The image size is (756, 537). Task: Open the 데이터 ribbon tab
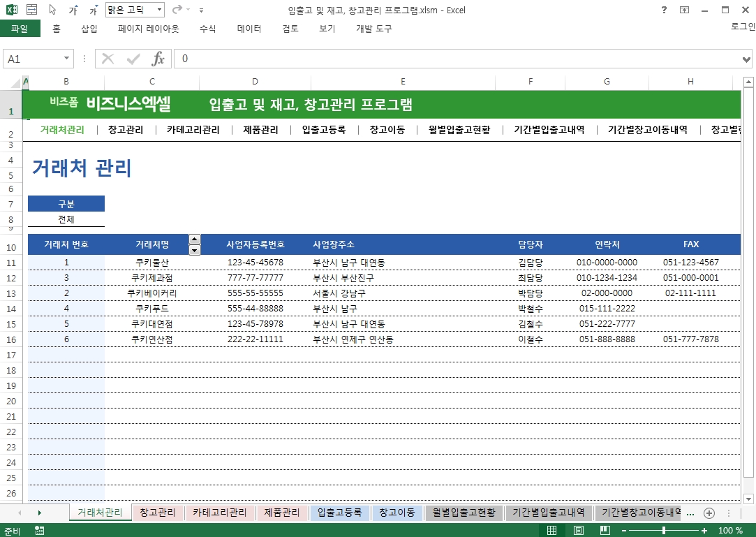tap(249, 29)
